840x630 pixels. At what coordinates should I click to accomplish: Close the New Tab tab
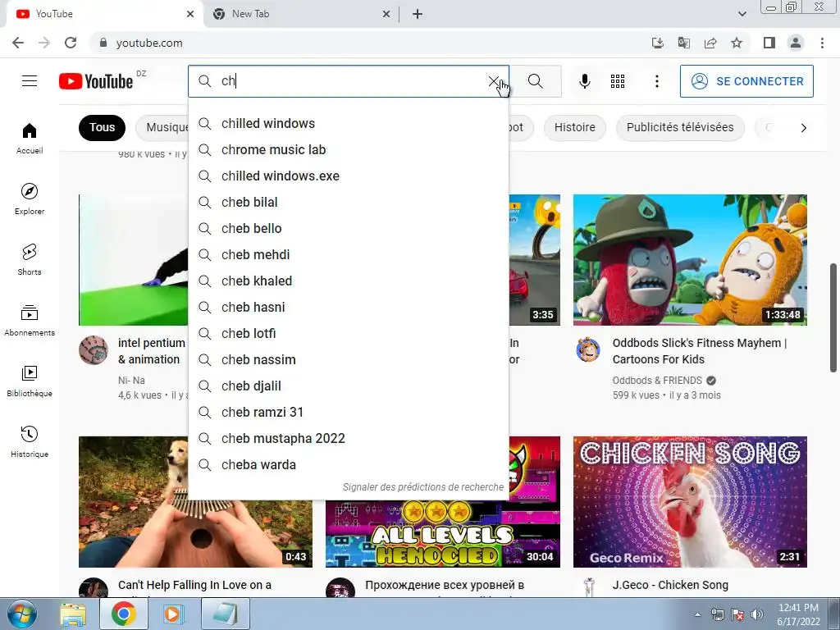386,14
